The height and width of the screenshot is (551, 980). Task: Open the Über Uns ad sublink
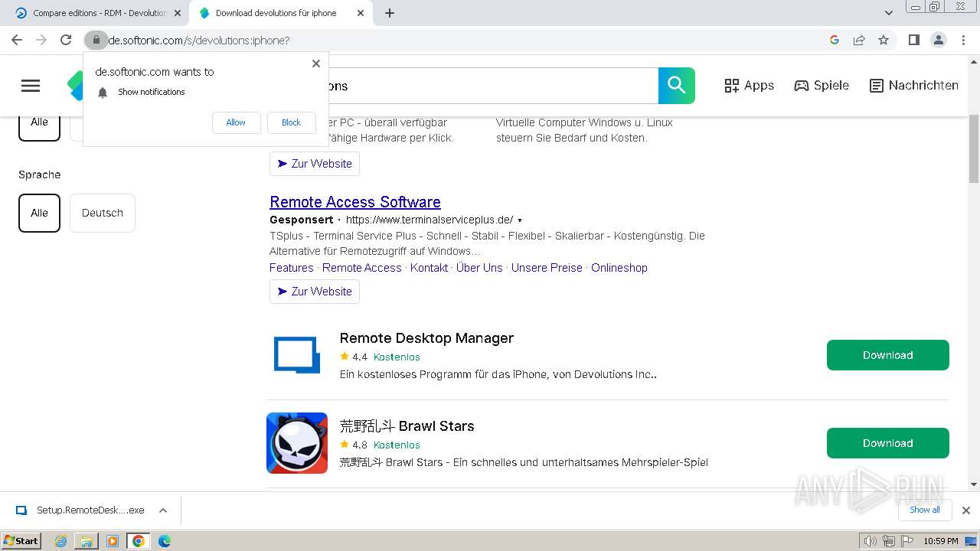[479, 268]
